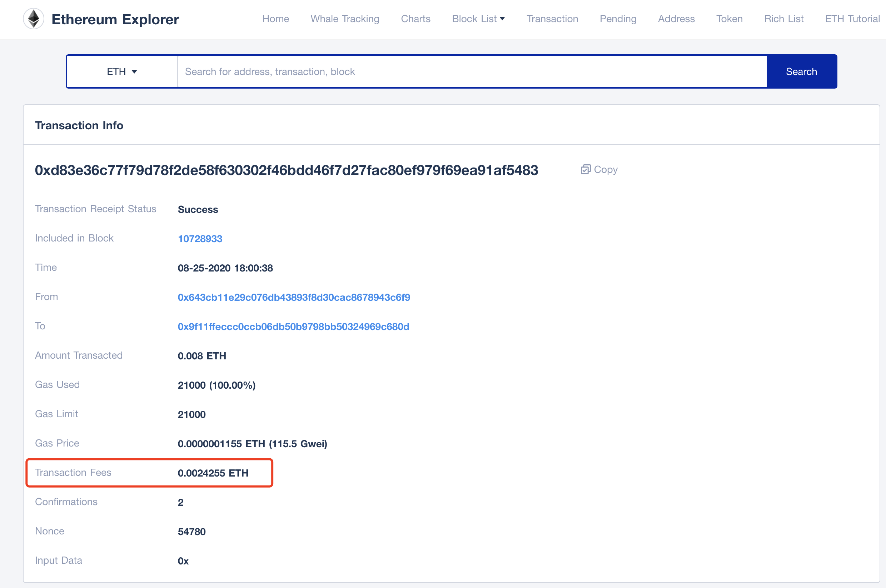Click the Input Data value 0x
This screenshot has height=588, width=886.
(x=183, y=561)
